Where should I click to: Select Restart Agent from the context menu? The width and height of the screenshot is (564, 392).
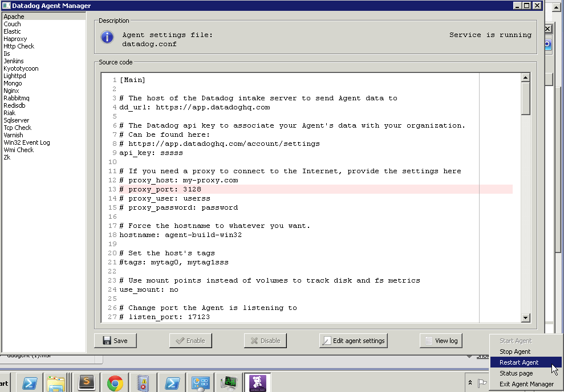click(x=519, y=362)
